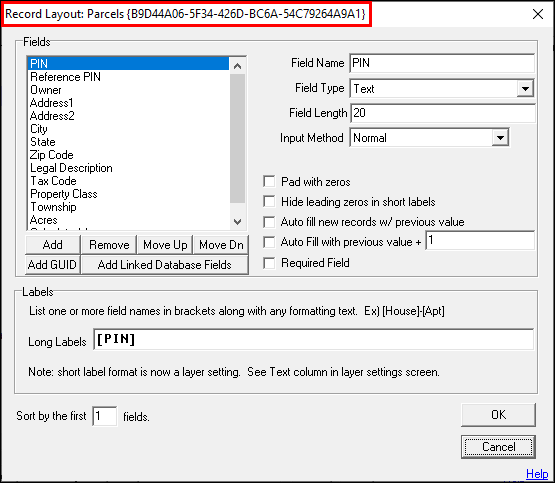Image resolution: width=555 pixels, height=483 pixels.
Task: Click fields list scroll up arrow
Action: click(x=238, y=66)
